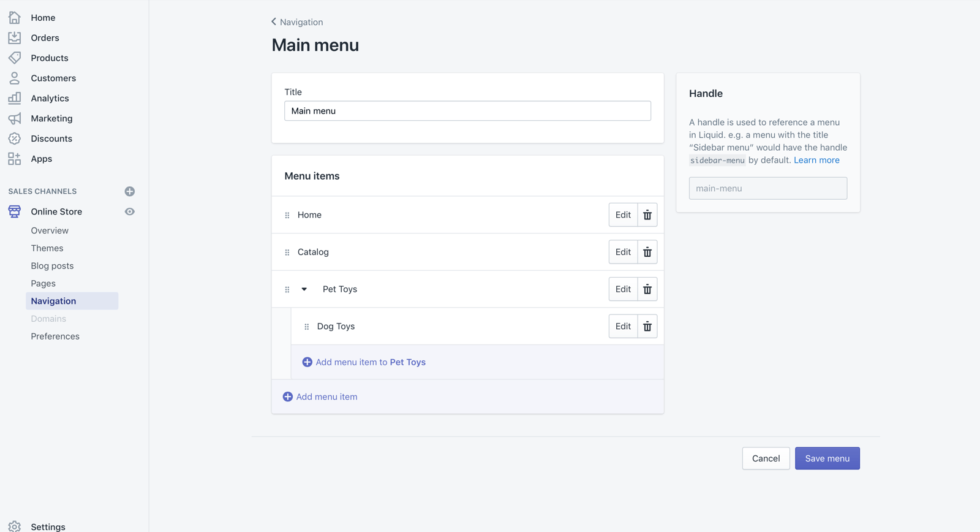Click the drag handle beside Pet Toys
980x532 pixels.
[287, 289]
